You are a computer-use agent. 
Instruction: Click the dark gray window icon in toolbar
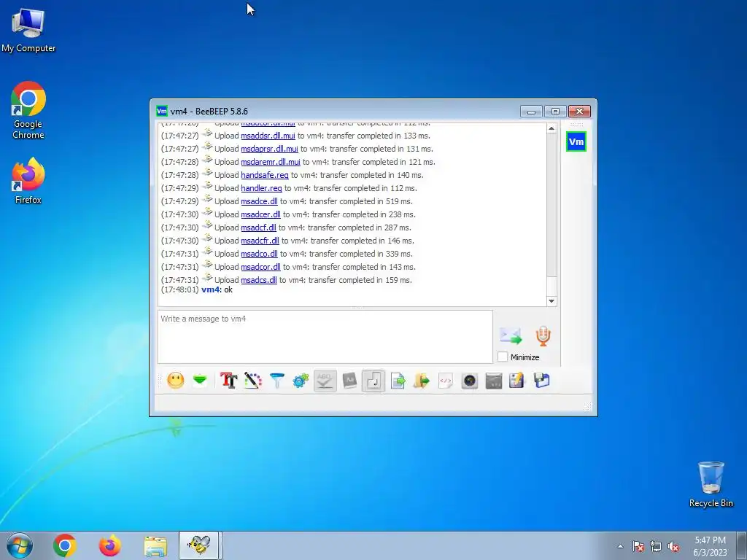point(494,381)
